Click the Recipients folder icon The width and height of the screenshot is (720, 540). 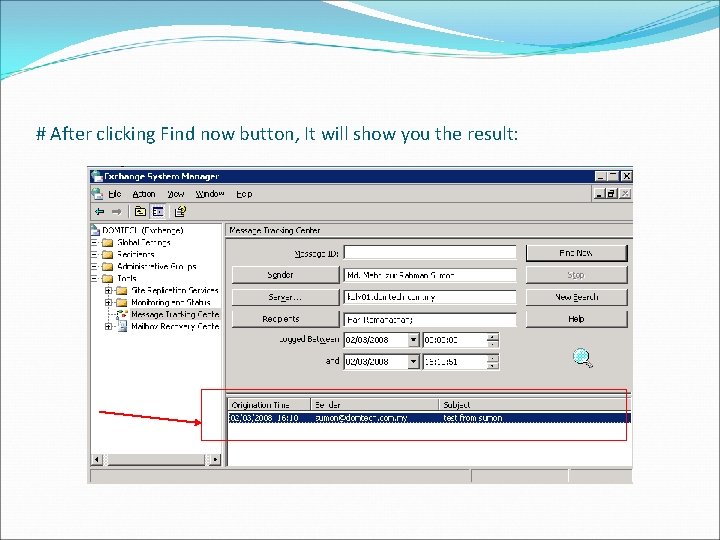[x=107, y=254]
